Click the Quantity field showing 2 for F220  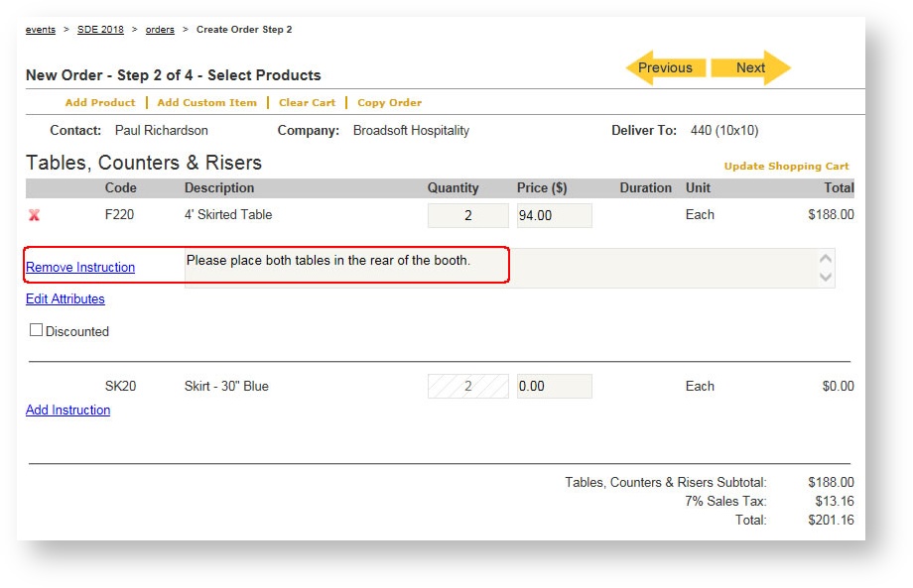point(467,214)
